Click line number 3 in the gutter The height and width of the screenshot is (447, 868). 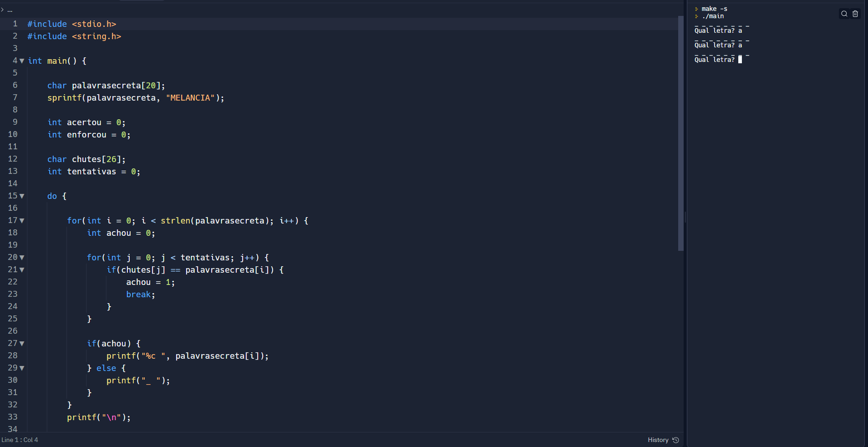tap(15, 48)
